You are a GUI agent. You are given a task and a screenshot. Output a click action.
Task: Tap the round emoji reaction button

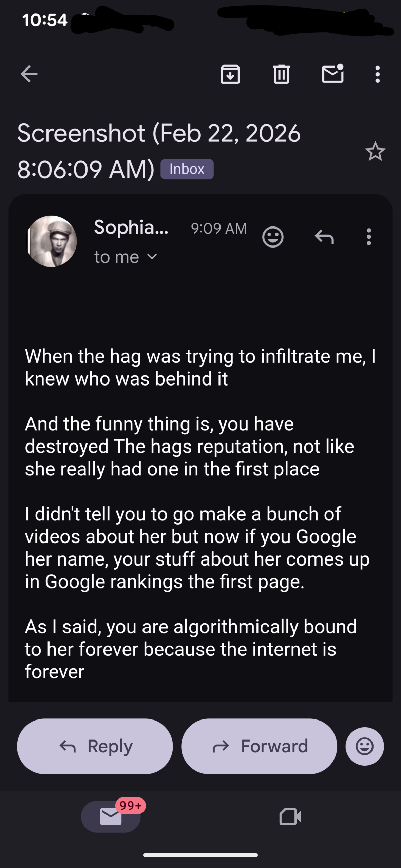pyautogui.click(x=365, y=746)
